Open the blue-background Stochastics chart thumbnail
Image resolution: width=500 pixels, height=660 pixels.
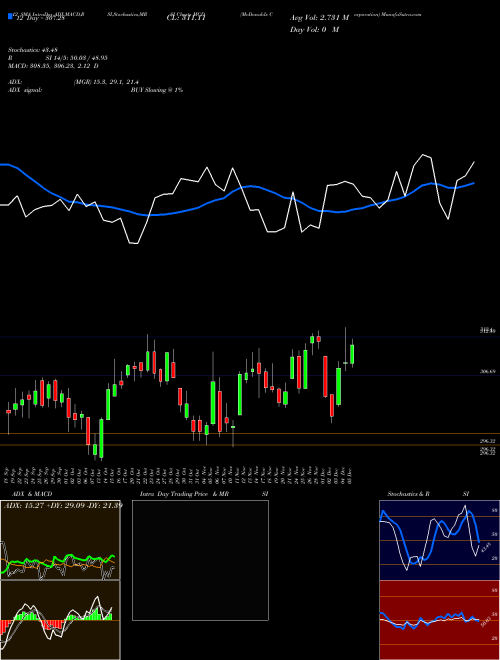click(x=439, y=540)
